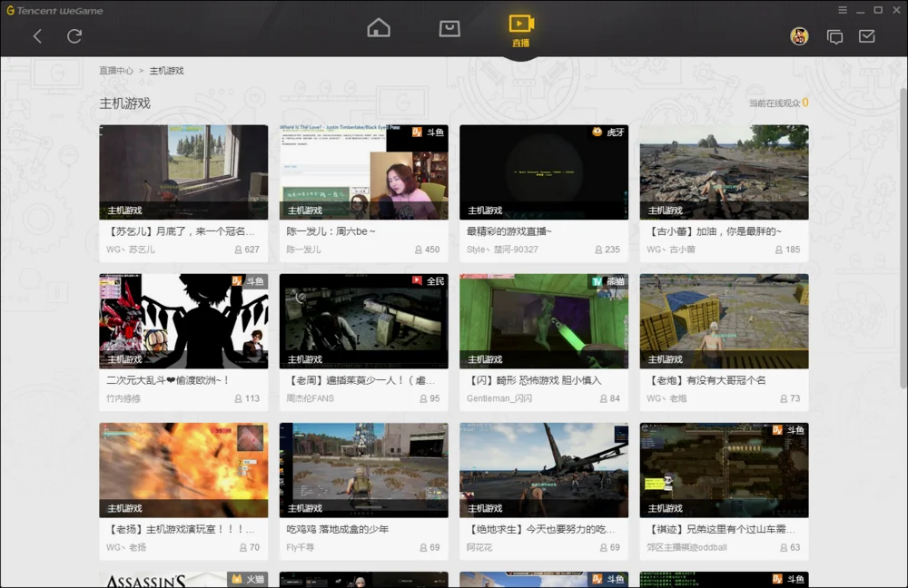
Task: Click title 陈一发儿：周六be~
Action: [331, 231]
